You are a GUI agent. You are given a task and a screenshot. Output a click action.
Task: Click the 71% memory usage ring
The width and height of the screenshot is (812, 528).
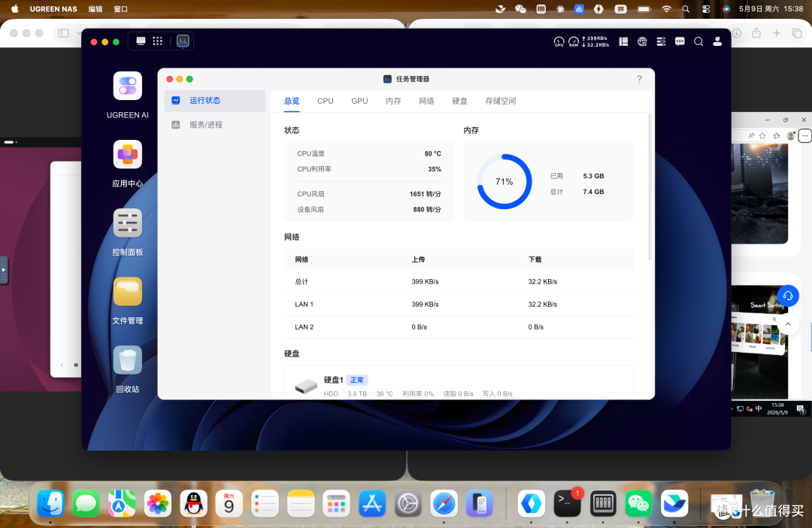(504, 181)
